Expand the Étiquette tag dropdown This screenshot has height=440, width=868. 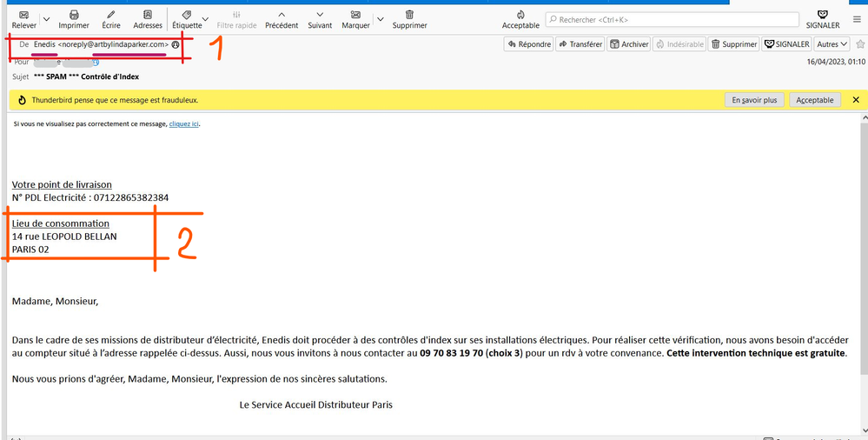(205, 19)
